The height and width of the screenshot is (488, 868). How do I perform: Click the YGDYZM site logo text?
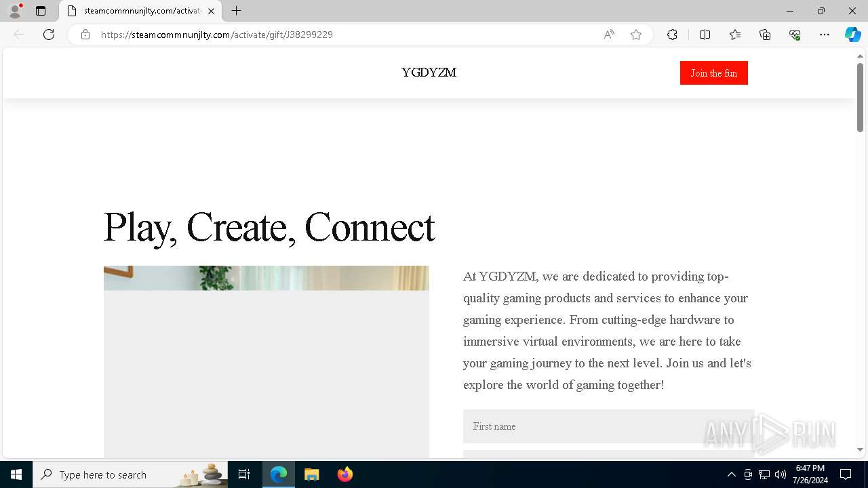coord(429,73)
